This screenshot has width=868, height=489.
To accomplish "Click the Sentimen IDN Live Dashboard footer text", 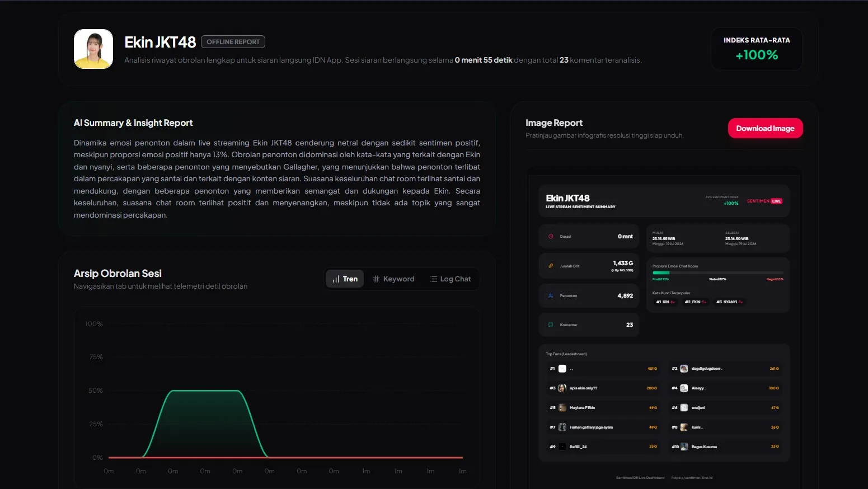I will [x=640, y=478].
